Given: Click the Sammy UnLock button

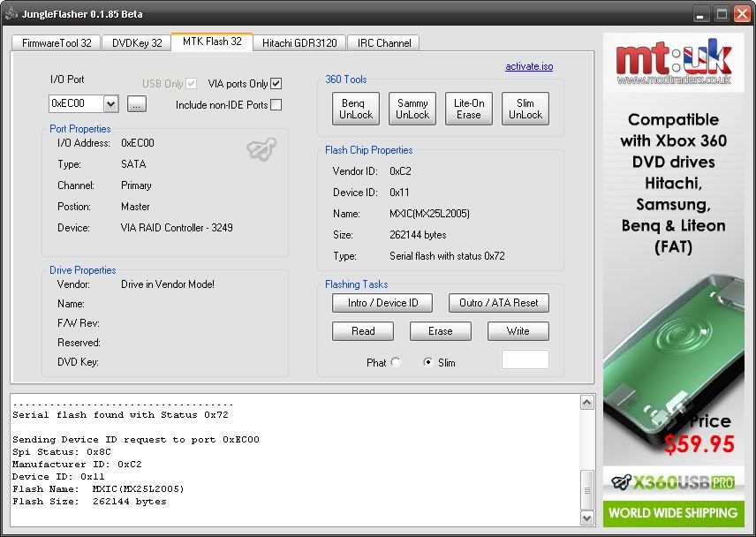Looking at the screenshot, I should pyautogui.click(x=412, y=109).
